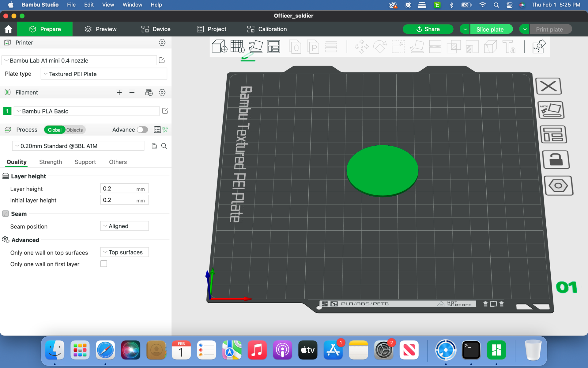Switch process scope to Objects

(x=74, y=130)
